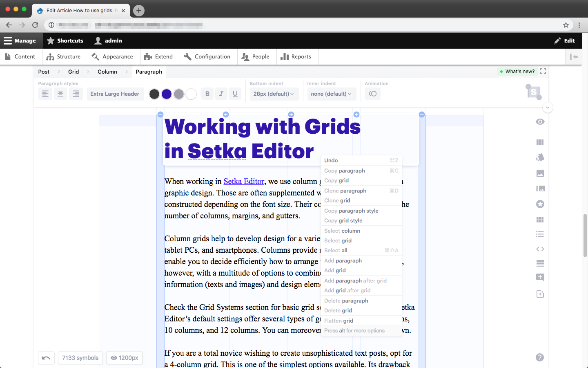The width and height of the screenshot is (588, 368).
Task: Select Paragraph in the breadcrumb
Action: click(149, 72)
